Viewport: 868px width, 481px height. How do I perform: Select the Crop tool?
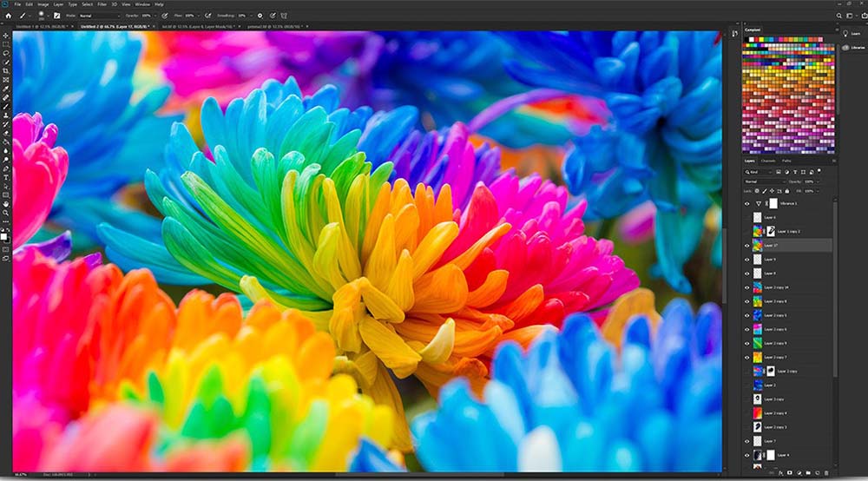click(x=5, y=71)
